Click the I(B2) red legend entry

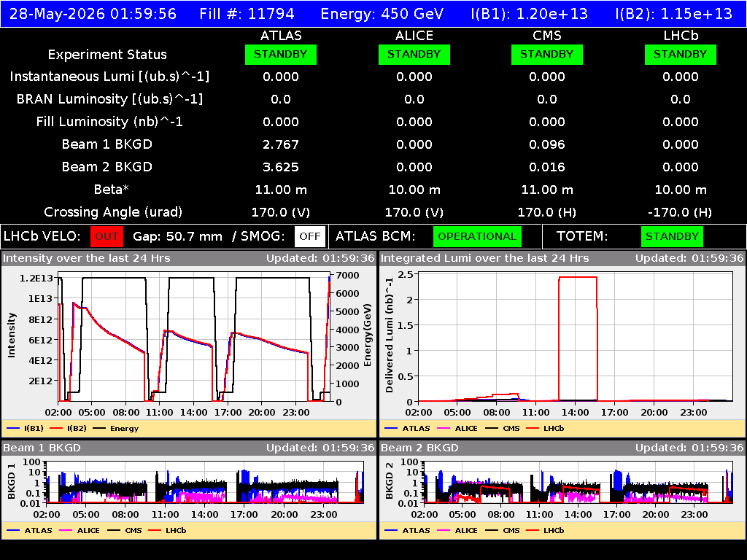[x=68, y=429]
